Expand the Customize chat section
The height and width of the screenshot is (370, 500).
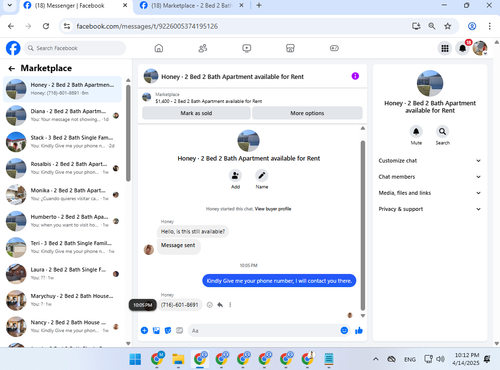[x=430, y=161]
